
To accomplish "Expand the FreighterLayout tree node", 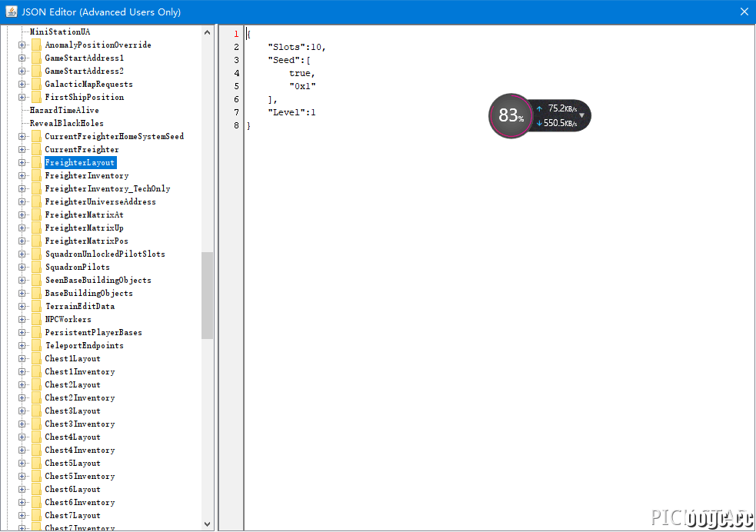I will 22,163.
